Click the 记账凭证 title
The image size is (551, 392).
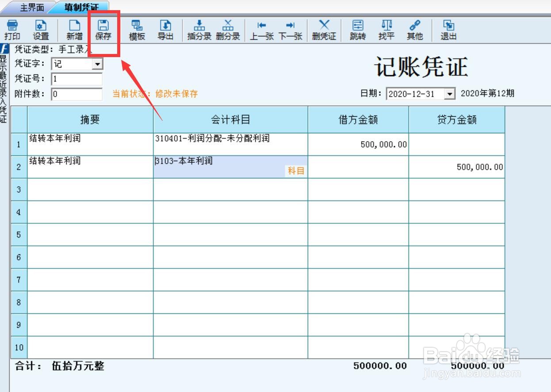click(x=421, y=67)
